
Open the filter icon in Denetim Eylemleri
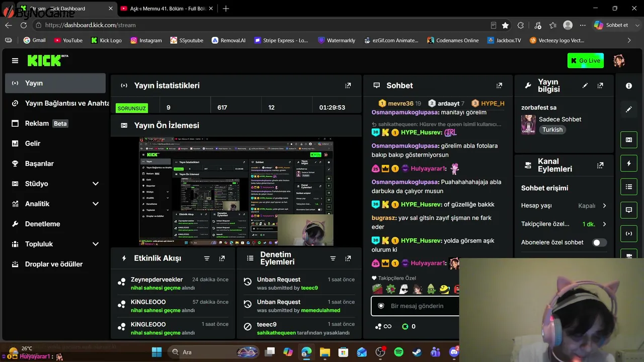pyautogui.click(x=333, y=258)
